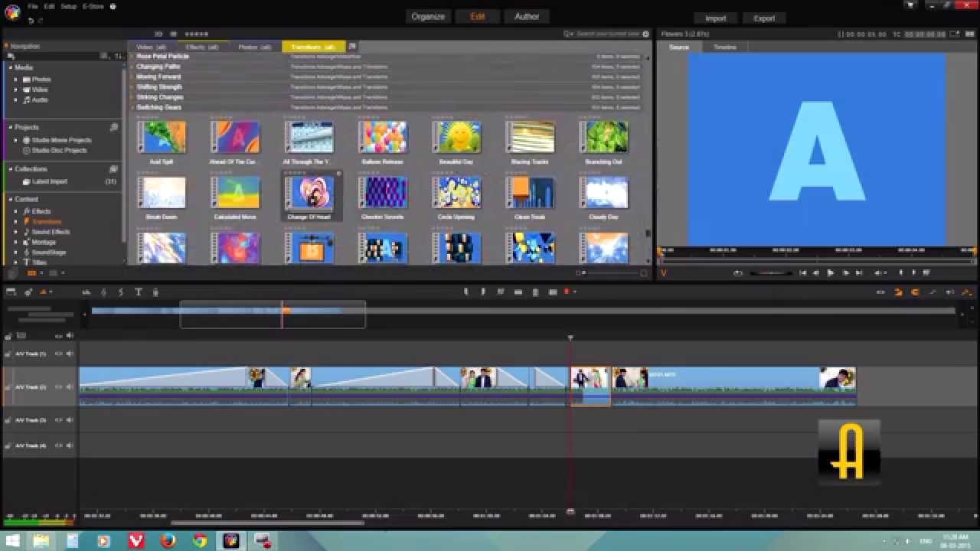Select Sound Effects in Content
This screenshot has height=551, width=980.
[51, 232]
